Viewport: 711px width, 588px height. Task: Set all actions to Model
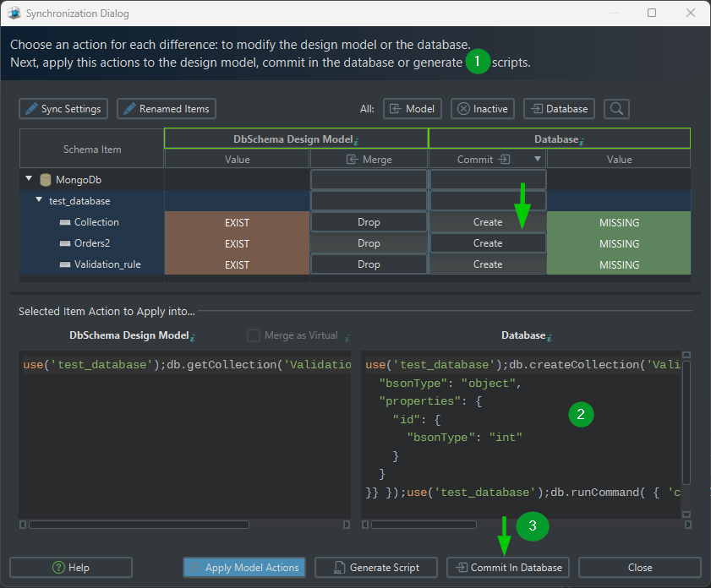[413, 109]
